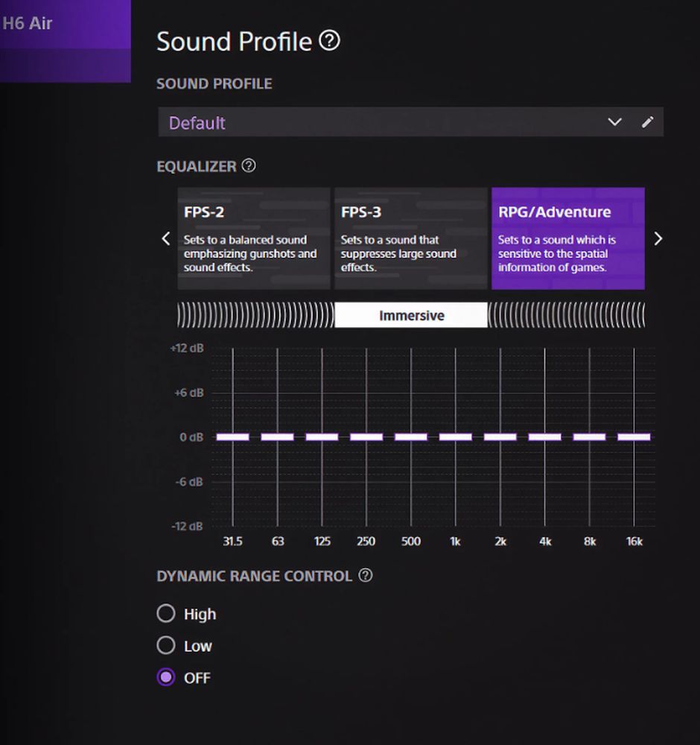Open Sound Profile help icon
The image size is (700, 745).
329,40
